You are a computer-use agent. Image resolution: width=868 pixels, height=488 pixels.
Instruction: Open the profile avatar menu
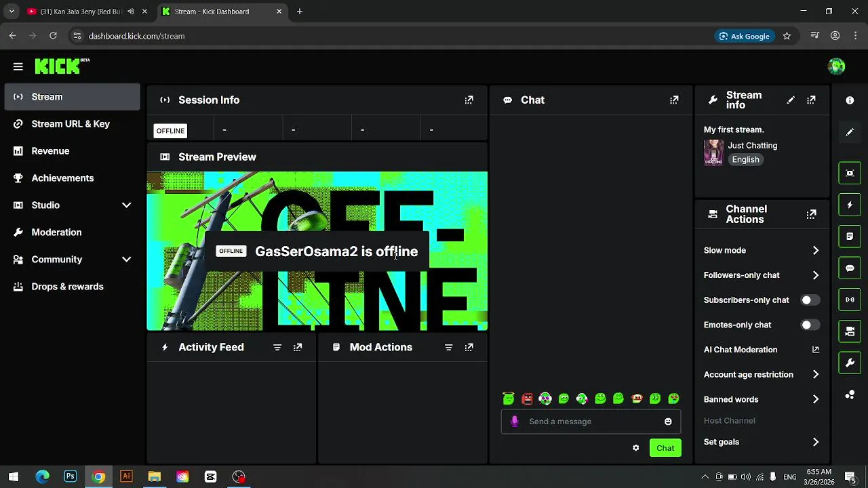pyautogui.click(x=836, y=66)
